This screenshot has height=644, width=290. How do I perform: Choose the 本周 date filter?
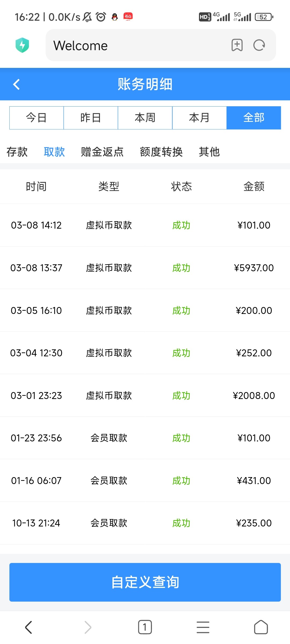145,118
